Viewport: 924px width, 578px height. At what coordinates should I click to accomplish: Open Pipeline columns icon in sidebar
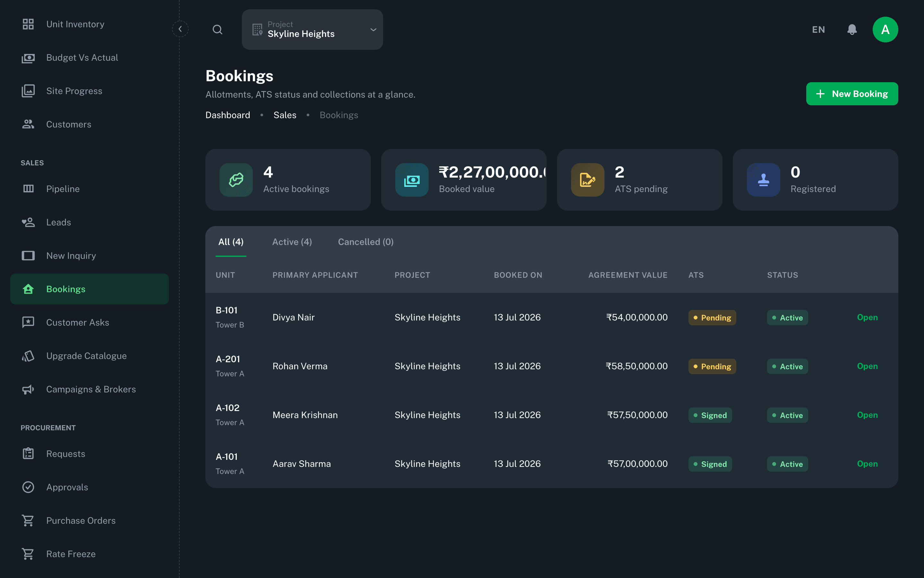(x=28, y=188)
